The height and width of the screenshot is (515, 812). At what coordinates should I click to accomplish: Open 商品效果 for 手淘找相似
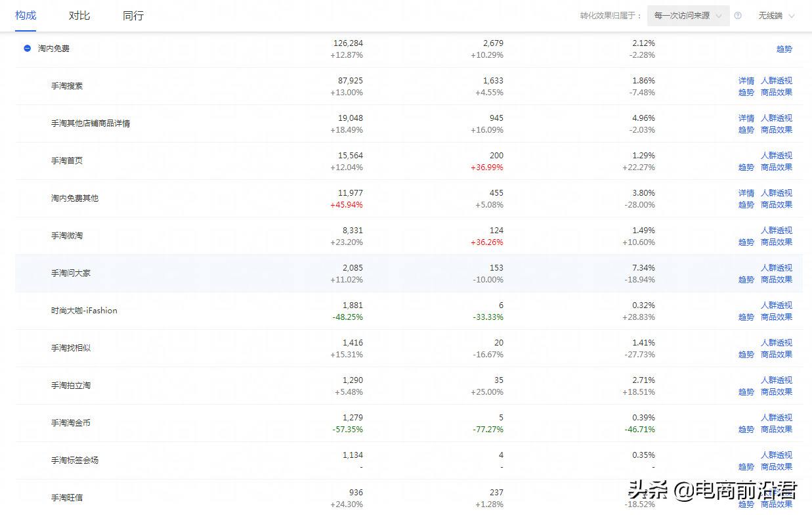pos(777,355)
